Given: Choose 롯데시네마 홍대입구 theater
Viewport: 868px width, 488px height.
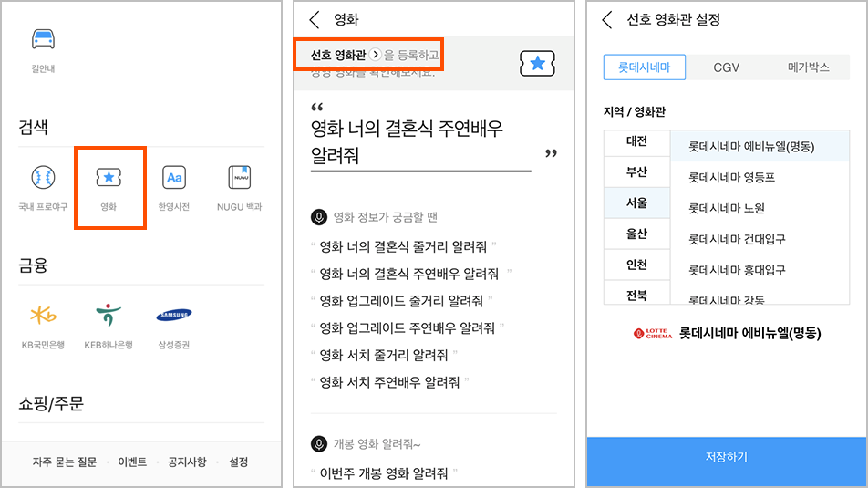Looking at the screenshot, I should point(759,270).
